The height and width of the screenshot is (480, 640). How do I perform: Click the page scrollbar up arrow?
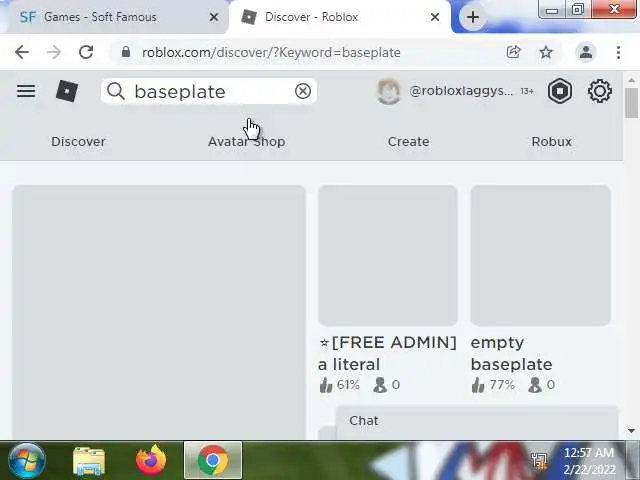631,80
